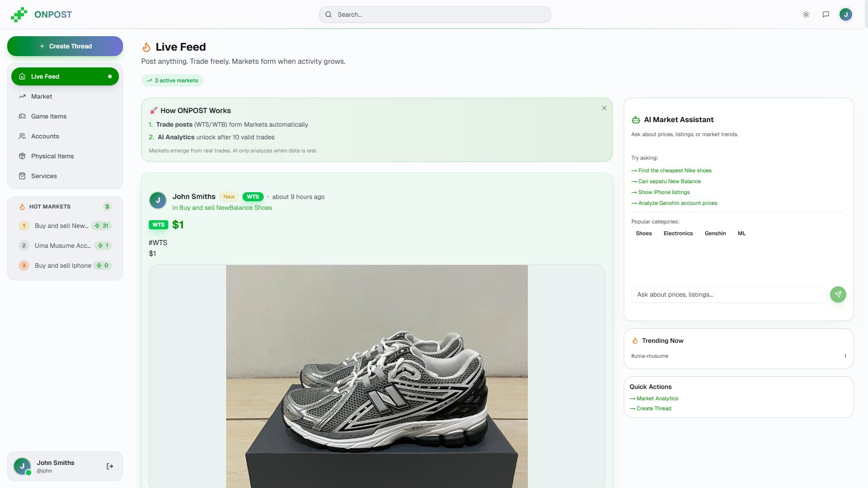Select the Electronics category chip
Viewport: 868px width, 488px height.
678,233
